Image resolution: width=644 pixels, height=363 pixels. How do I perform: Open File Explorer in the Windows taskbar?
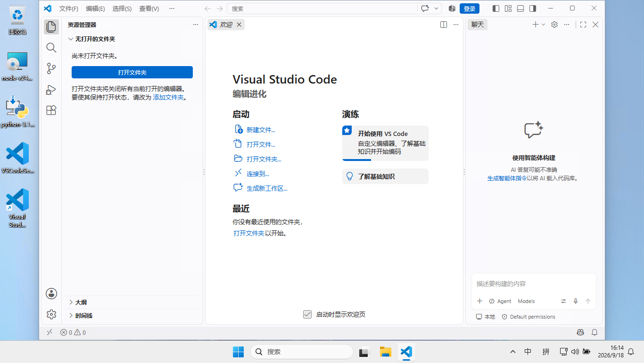386,352
